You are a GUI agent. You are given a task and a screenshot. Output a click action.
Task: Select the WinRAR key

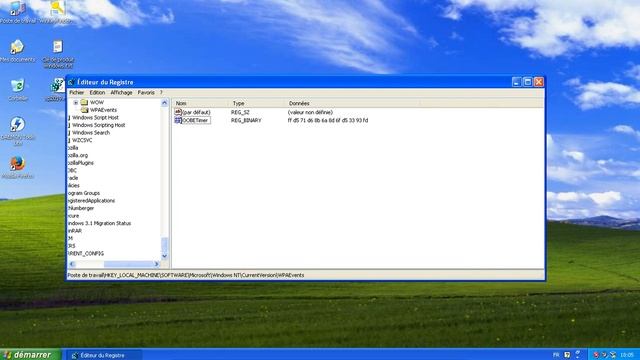point(75,231)
